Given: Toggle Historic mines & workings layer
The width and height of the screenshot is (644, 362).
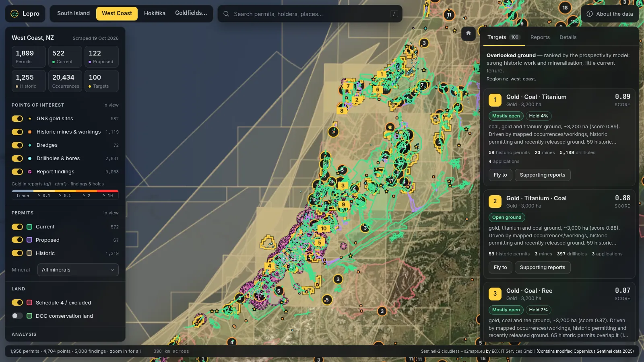Looking at the screenshot, I should point(17,132).
